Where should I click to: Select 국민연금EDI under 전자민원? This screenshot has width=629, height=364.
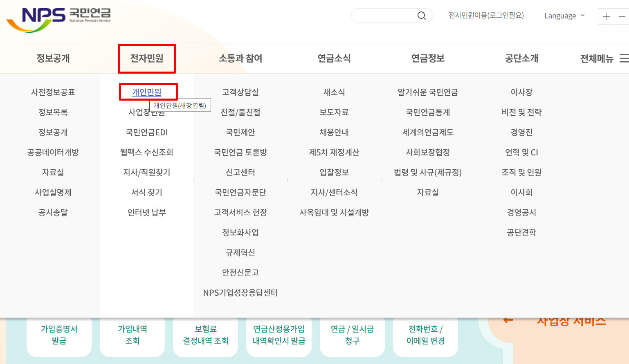(x=146, y=132)
